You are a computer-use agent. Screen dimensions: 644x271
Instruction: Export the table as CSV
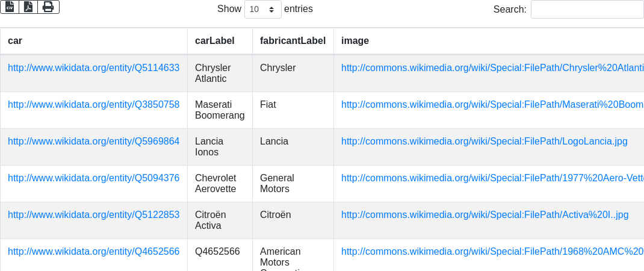coord(10,7)
